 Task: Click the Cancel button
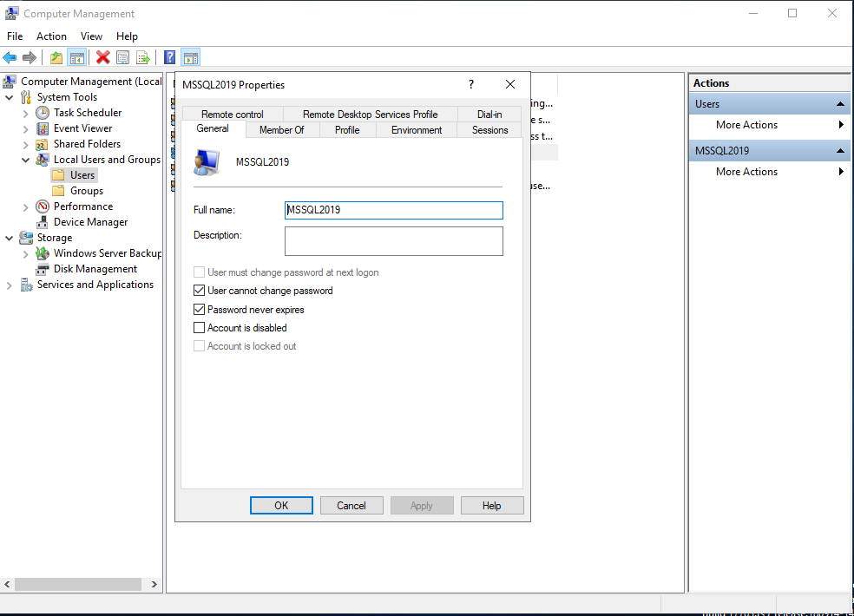[x=351, y=506]
